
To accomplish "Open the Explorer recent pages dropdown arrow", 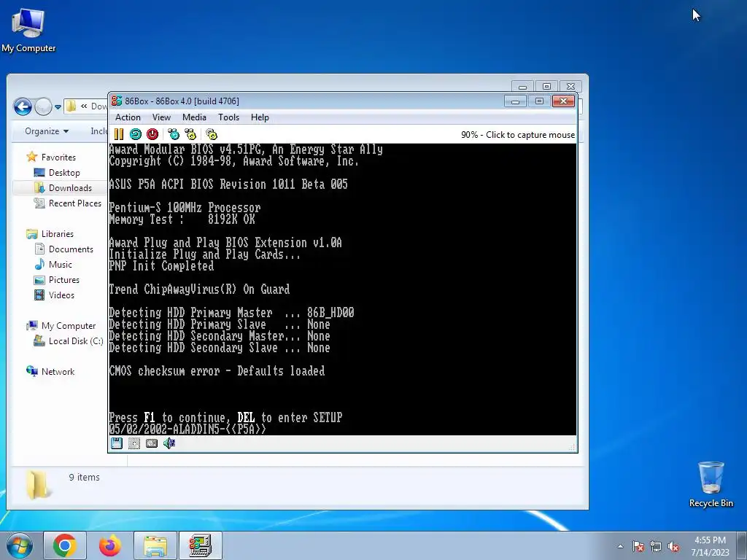I will (x=58, y=106).
